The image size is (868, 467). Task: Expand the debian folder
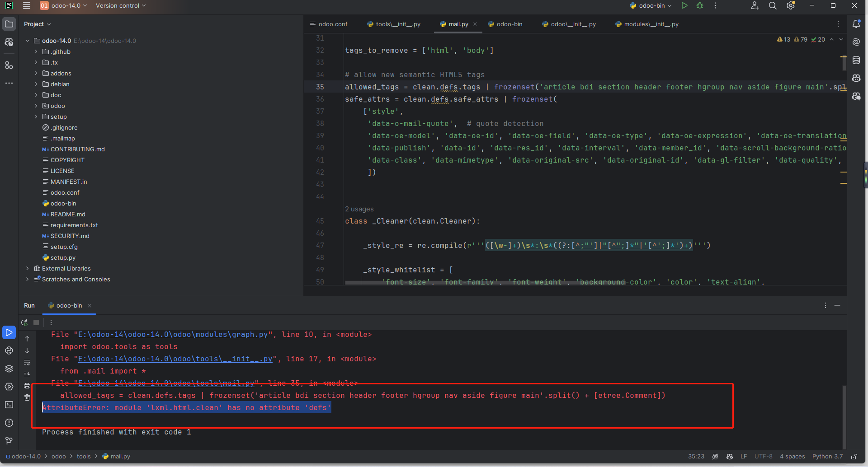point(36,84)
